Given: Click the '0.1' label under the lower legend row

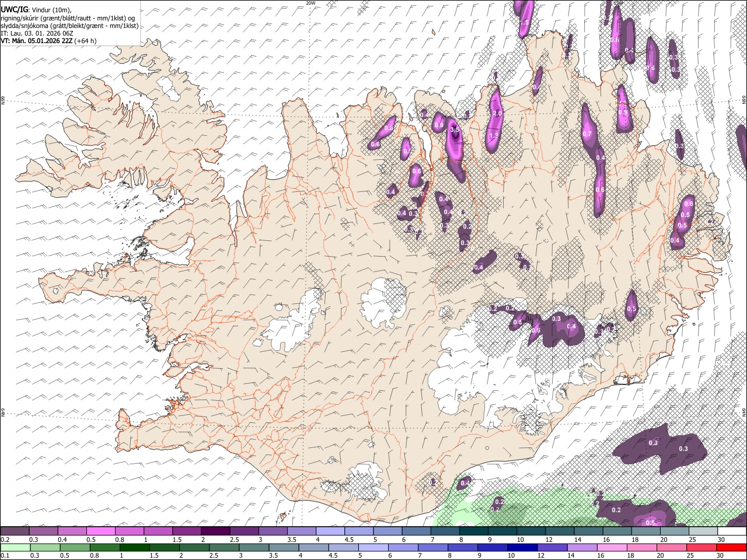Looking at the screenshot, I should point(5,555).
